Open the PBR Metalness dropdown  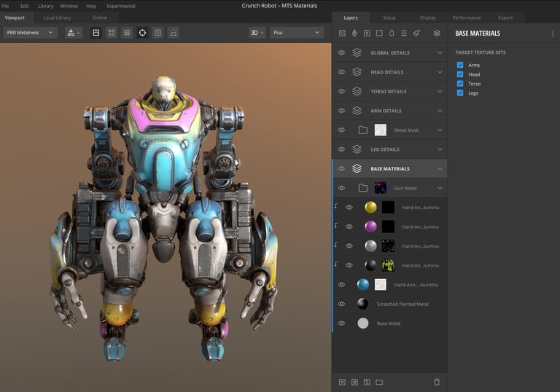click(x=30, y=33)
